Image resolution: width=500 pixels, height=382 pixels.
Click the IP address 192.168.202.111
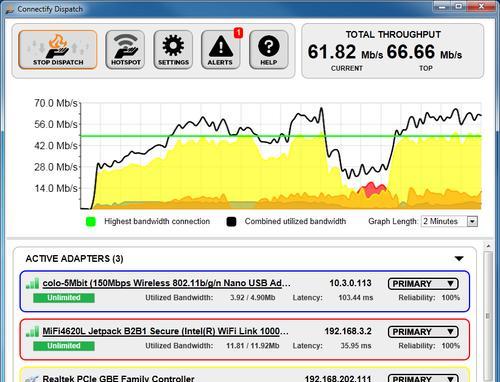pyautogui.click(x=338, y=378)
